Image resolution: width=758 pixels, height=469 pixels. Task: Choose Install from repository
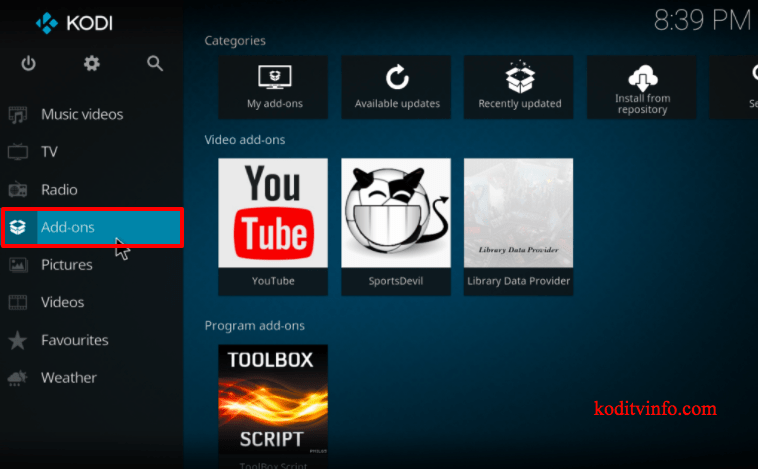click(x=641, y=87)
